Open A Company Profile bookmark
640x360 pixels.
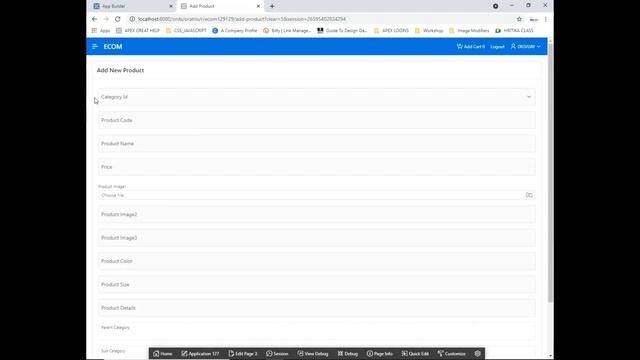[x=235, y=31]
